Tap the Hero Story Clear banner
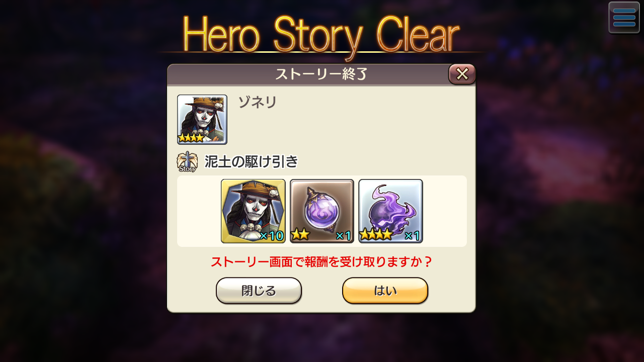644x362 pixels. point(321,34)
